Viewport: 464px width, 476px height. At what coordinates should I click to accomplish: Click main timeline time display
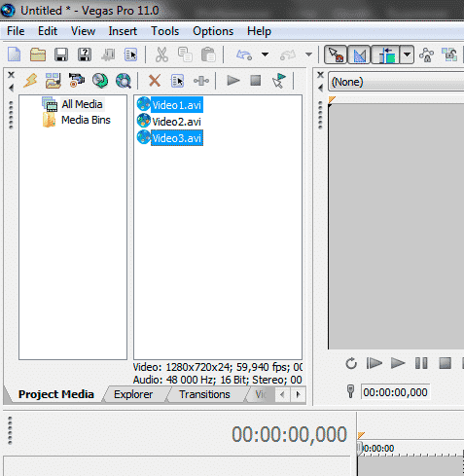tap(289, 434)
